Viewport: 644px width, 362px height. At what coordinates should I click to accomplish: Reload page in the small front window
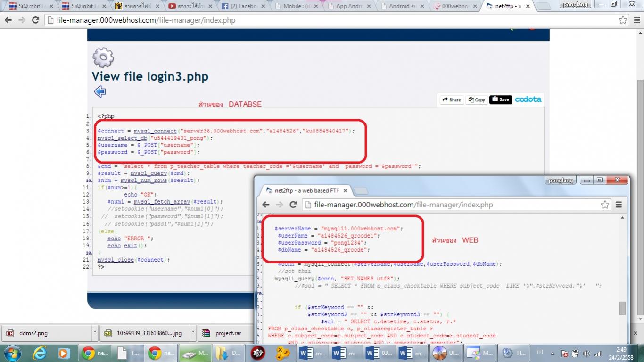pyautogui.click(x=293, y=205)
